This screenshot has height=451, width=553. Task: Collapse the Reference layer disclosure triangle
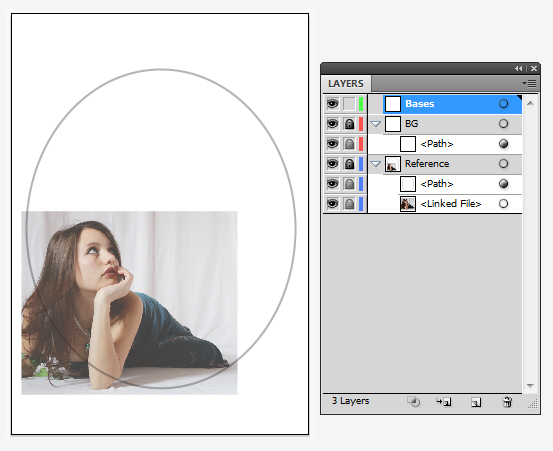point(376,164)
